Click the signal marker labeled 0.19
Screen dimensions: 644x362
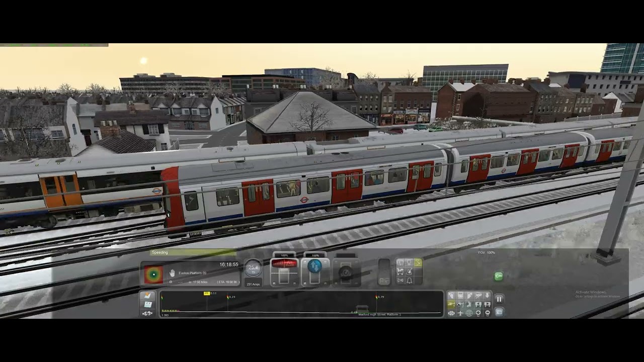click(x=228, y=297)
